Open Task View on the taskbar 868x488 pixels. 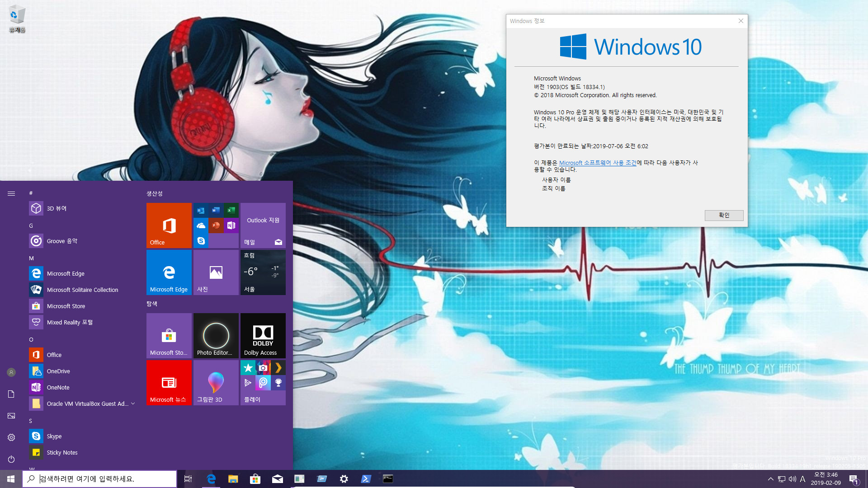(x=188, y=479)
